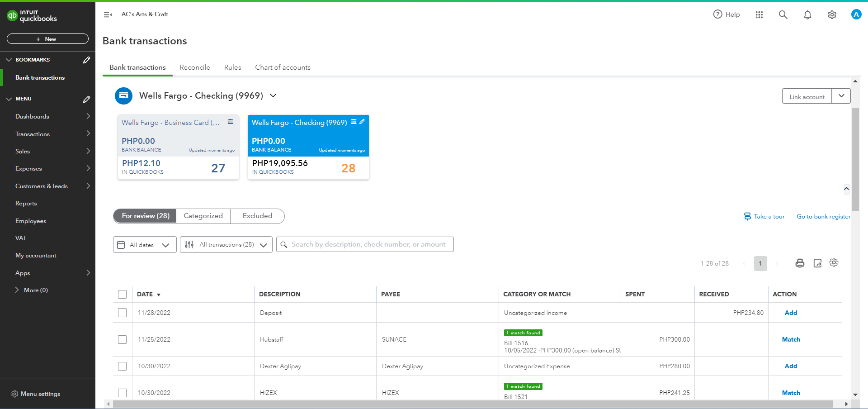The width and height of the screenshot is (868, 409).
Task: Select the For review (28) tab
Action: [x=145, y=216]
